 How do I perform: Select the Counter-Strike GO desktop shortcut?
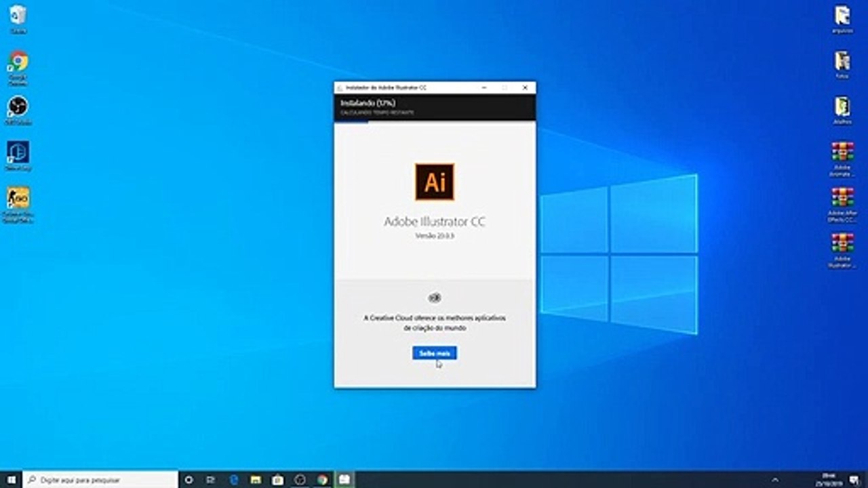18,205
